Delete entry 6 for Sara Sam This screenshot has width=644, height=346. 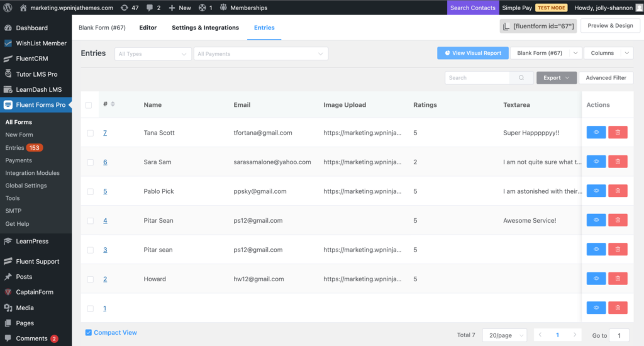[x=618, y=162]
